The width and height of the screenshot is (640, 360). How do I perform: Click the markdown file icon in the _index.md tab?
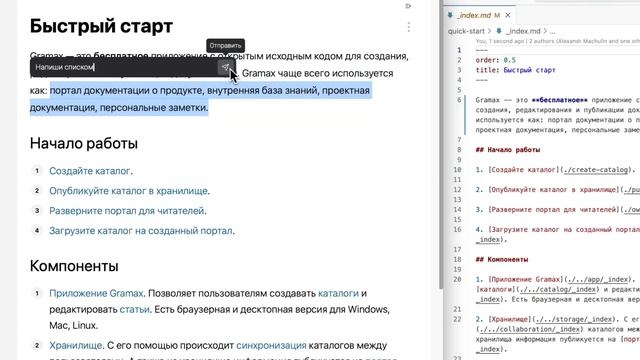(450, 15)
